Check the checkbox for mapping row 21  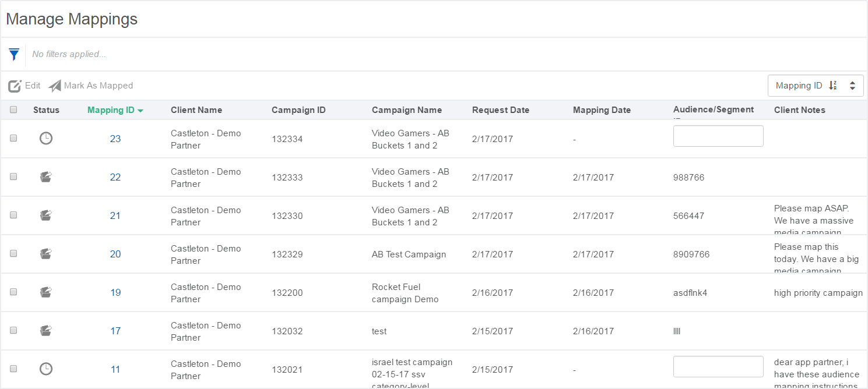(x=14, y=215)
